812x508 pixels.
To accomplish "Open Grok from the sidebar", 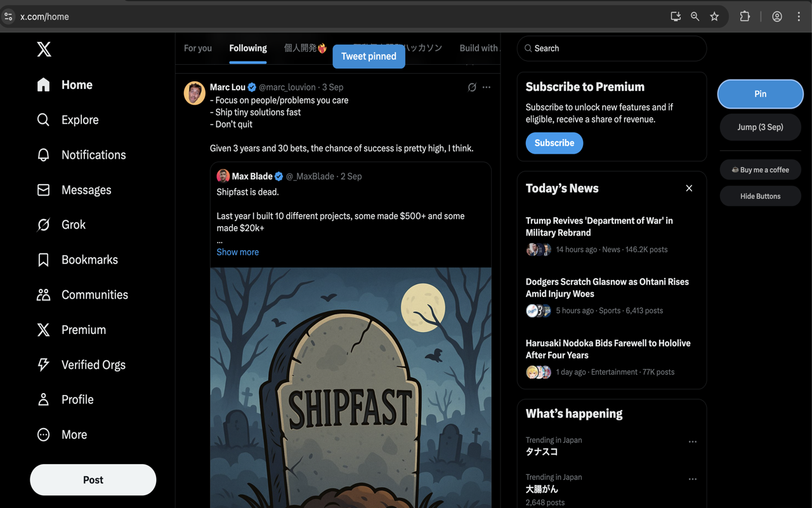I will coord(62,225).
